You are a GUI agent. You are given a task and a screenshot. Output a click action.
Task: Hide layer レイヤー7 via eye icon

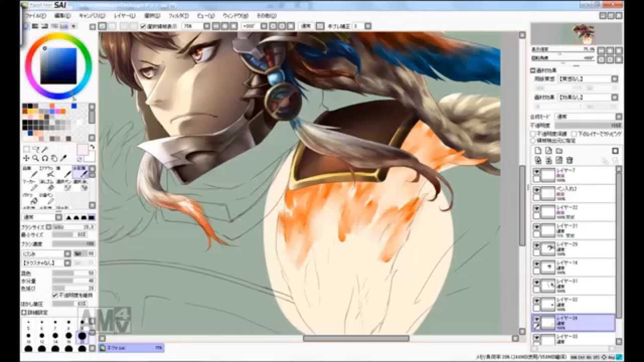pyautogui.click(x=537, y=171)
